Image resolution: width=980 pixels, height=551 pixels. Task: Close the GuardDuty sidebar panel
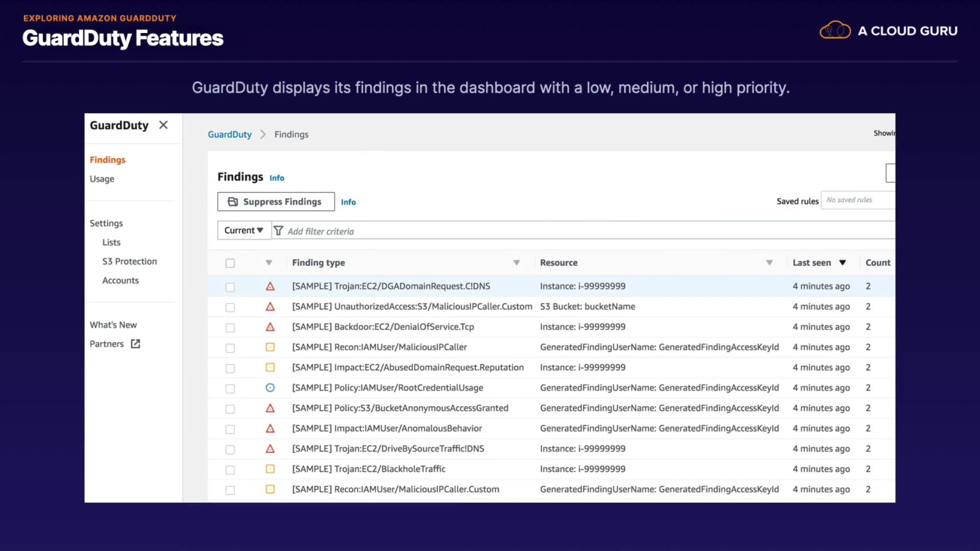(x=163, y=125)
